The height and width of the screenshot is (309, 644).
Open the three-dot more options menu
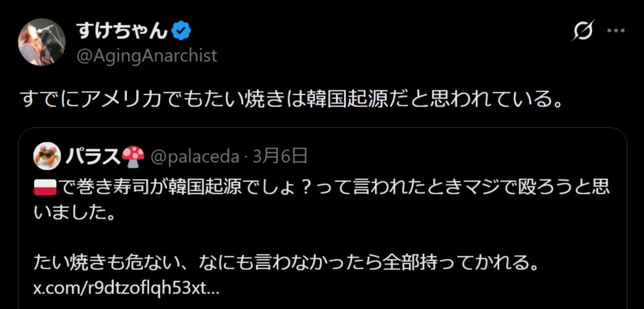pyautogui.click(x=617, y=30)
